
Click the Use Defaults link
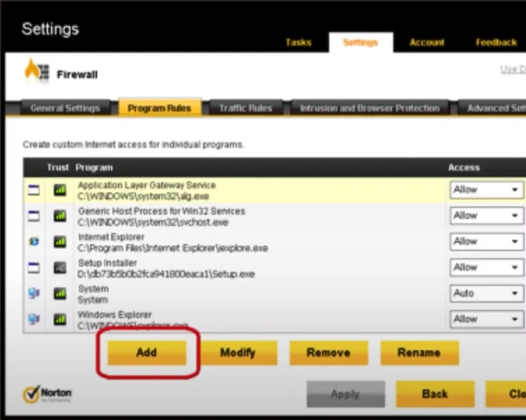coord(513,69)
